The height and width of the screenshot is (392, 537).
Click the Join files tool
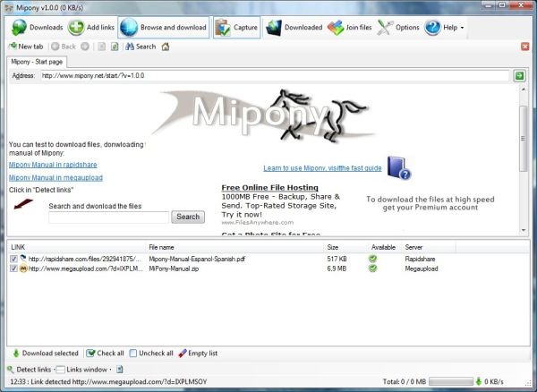[x=350, y=28]
